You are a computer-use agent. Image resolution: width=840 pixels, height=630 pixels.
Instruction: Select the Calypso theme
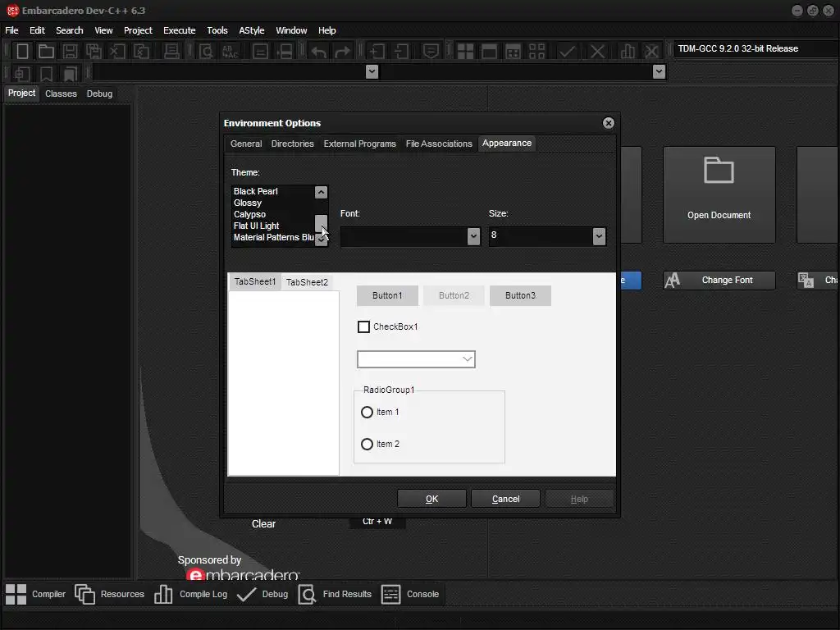pyautogui.click(x=273, y=214)
